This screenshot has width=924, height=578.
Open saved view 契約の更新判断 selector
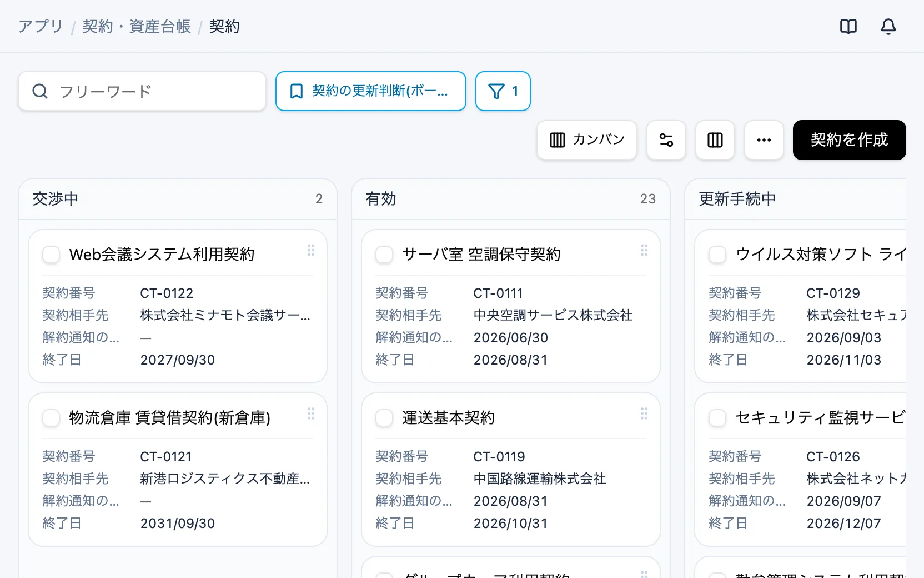371,91
